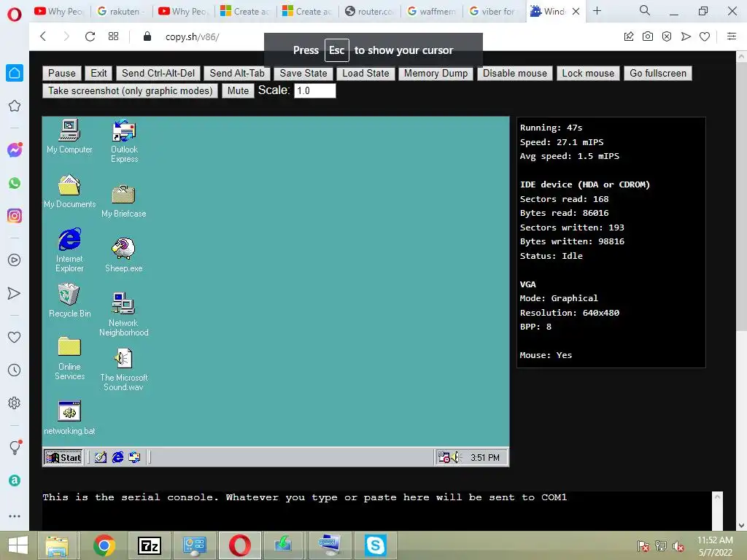Open Outlook Express desktop icon
This screenshot has width=747, height=560.
[x=124, y=141]
